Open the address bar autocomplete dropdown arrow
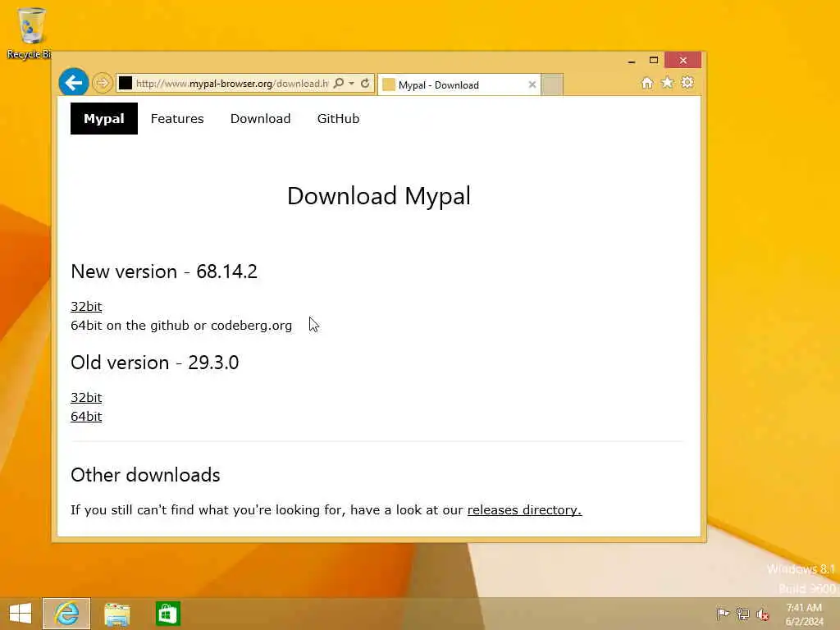 (351, 84)
